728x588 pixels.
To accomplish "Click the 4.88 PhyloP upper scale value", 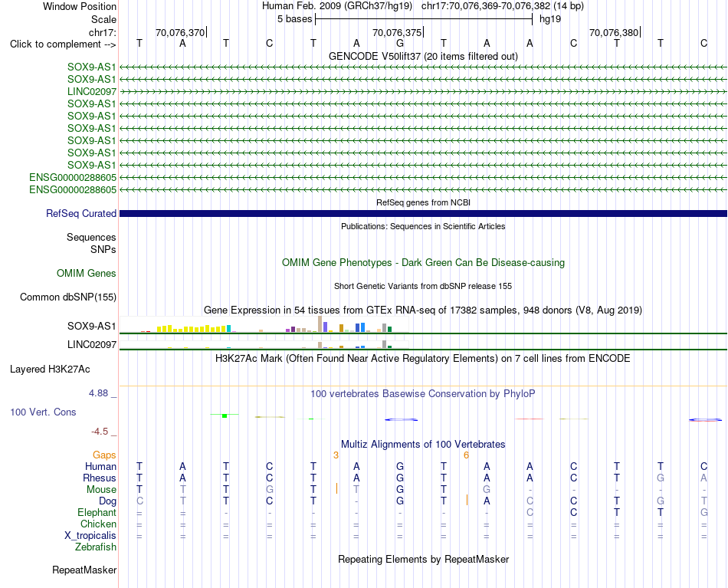I will (x=98, y=393).
